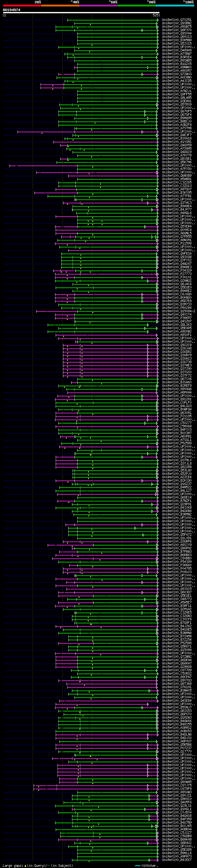Choose the UniRef100_A8PKA4 entry
The image size is (197, 868).
(x=176, y=393)
